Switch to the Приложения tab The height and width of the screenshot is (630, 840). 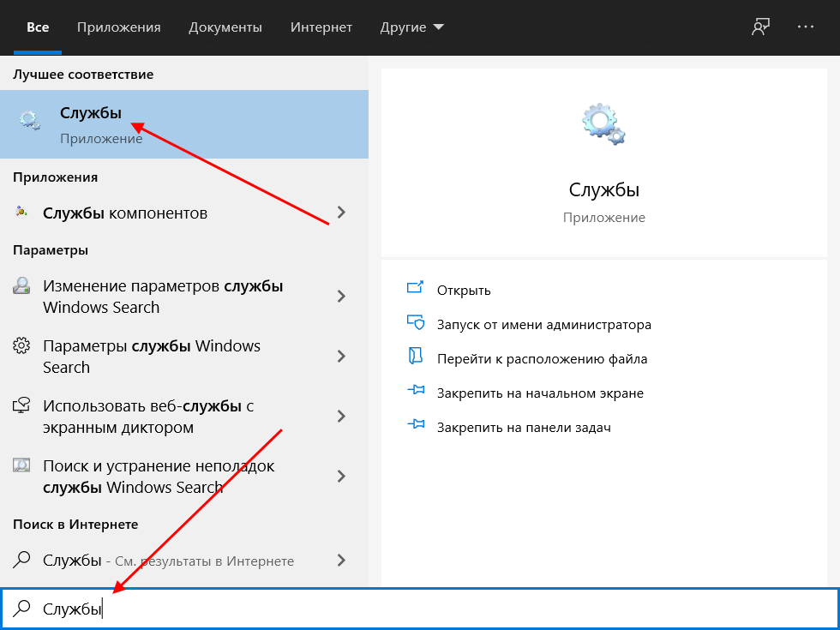[x=119, y=27]
